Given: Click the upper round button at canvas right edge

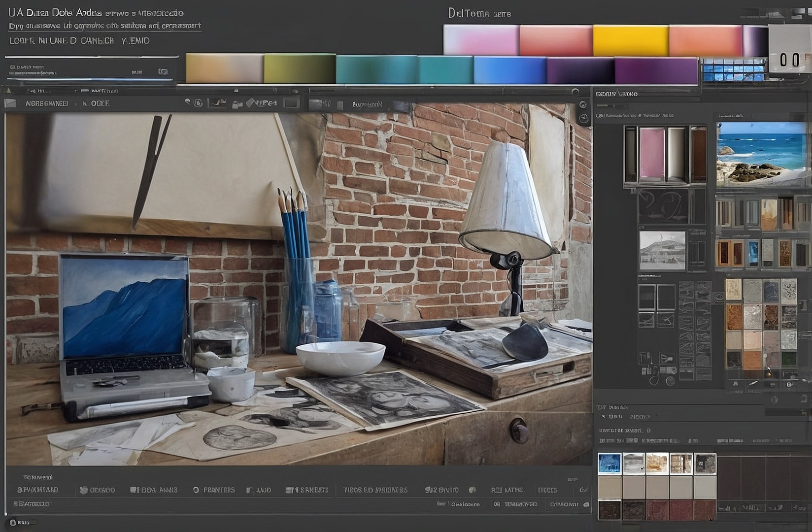Looking at the screenshot, I should coord(583,105).
